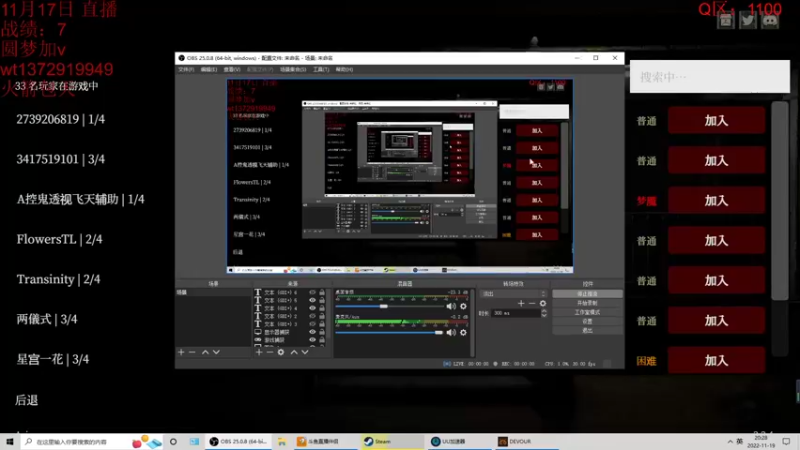Viewport: 800px width, 450px height.
Task: Expand the system tray hidden icons chevron
Action: pyautogui.click(x=730, y=441)
